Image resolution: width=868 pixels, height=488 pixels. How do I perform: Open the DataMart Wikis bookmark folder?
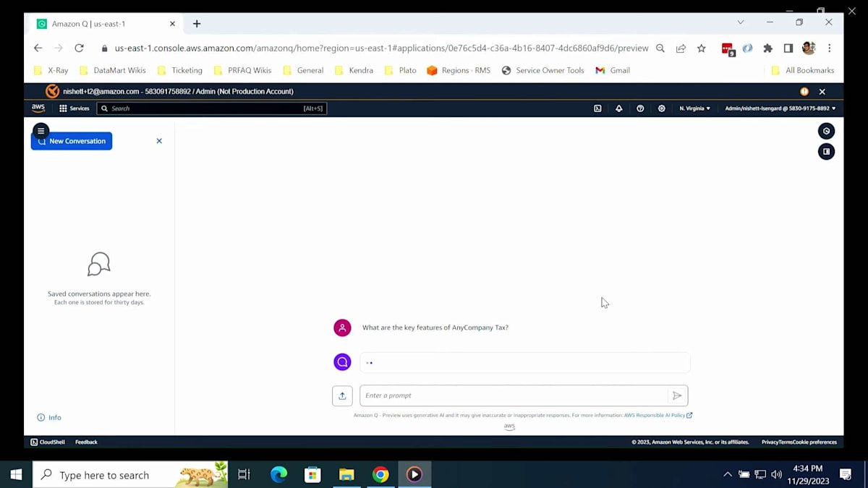[x=112, y=70]
